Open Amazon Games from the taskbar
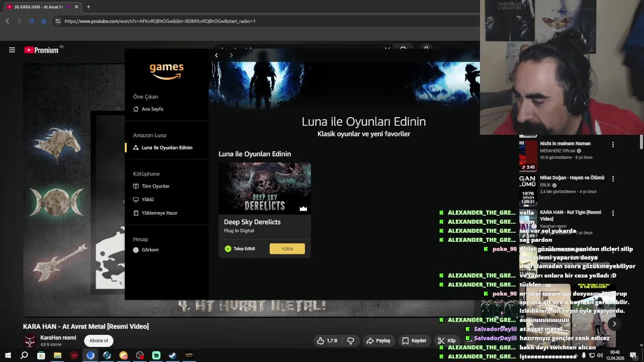Viewport: 644px width, 362px height. click(x=189, y=355)
